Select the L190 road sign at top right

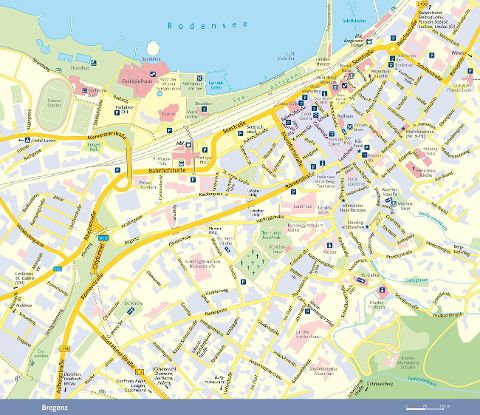421,2
